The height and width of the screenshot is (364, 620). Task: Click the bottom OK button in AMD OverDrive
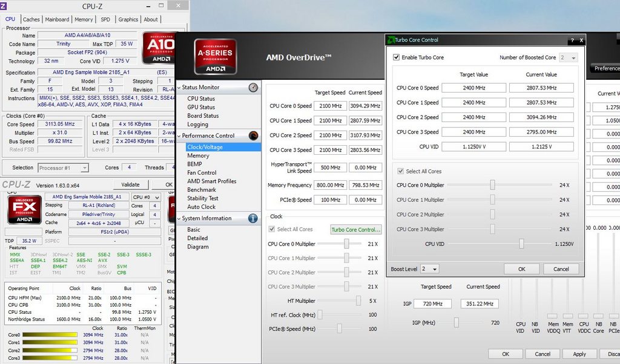coord(506,354)
